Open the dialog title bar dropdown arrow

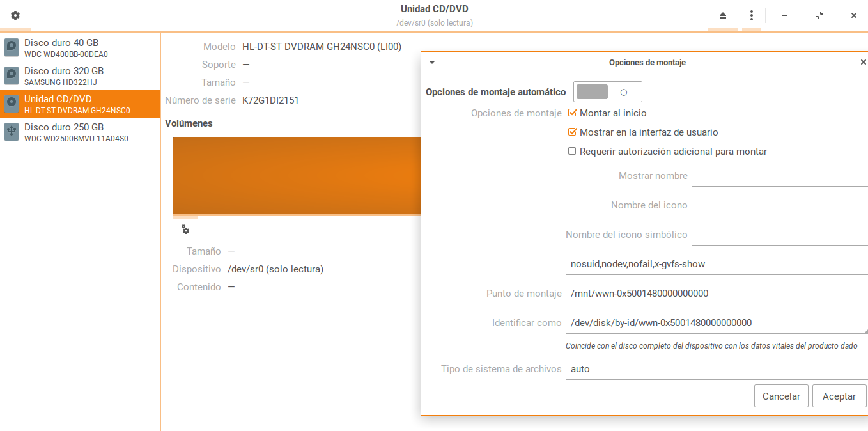pos(432,62)
